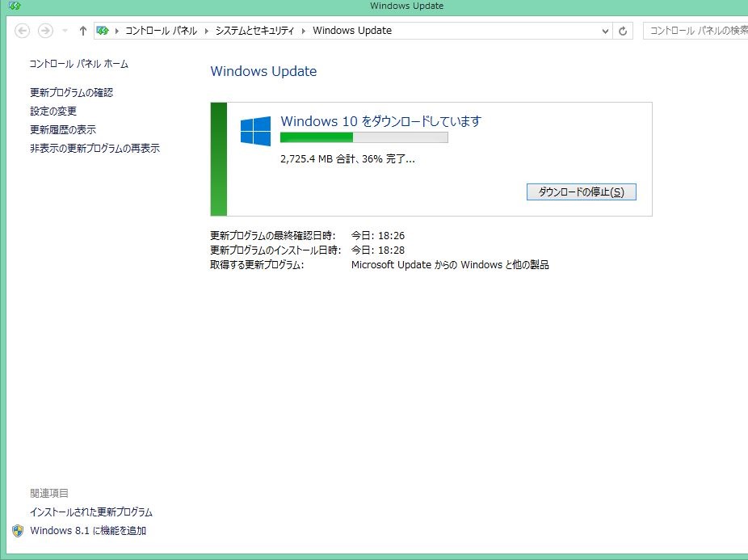Click the Windows 10 download progress bar
Image resolution: width=748 pixels, height=560 pixels.
pos(364,137)
